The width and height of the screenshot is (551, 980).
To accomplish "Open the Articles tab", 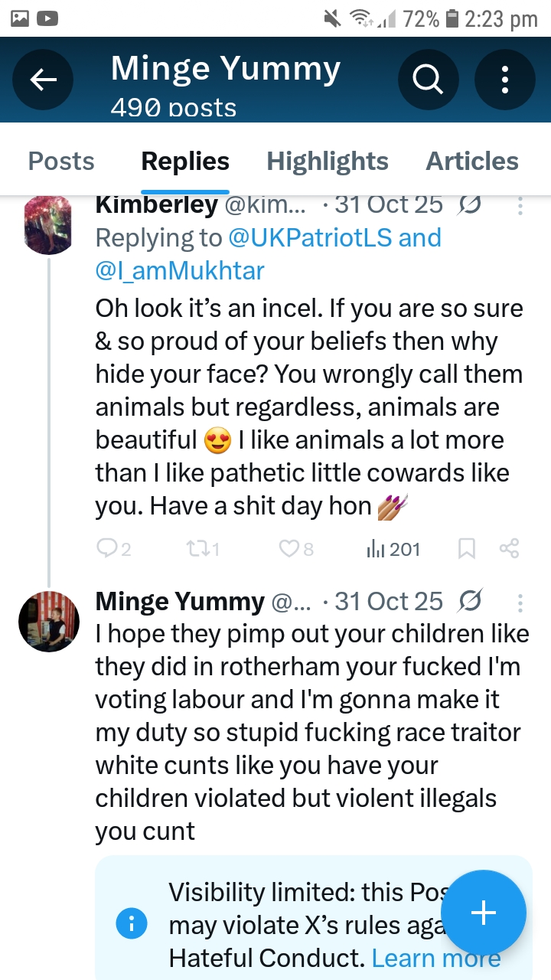I will [471, 162].
